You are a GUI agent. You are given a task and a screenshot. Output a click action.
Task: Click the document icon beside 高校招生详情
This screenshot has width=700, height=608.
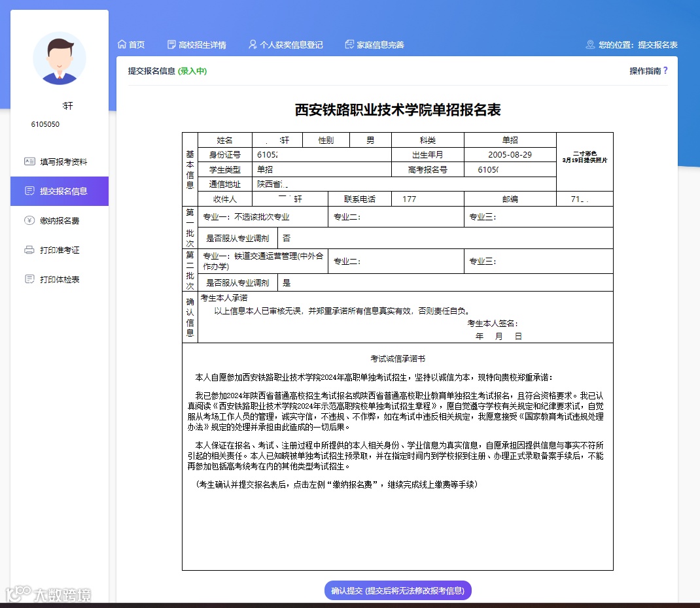pyautogui.click(x=171, y=44)
